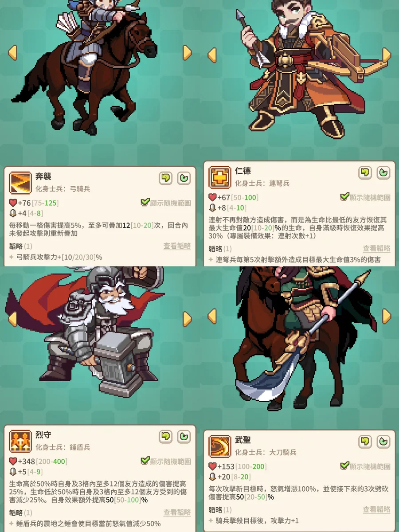Viewport: 399px width, 532px height.
Task: Click the 奔襲 skill icon
Action: pos(20,183)
